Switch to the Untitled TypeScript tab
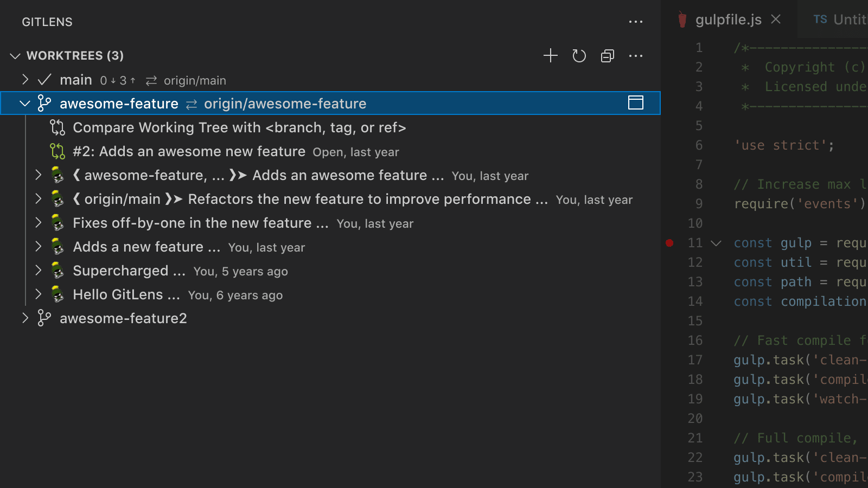Viewport: 868px width, 488px height. point(840,20)
